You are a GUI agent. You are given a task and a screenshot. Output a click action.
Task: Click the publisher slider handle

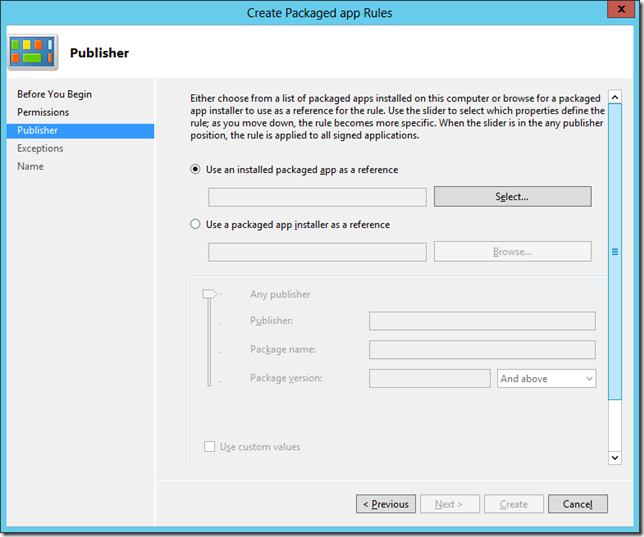[209, 294]
